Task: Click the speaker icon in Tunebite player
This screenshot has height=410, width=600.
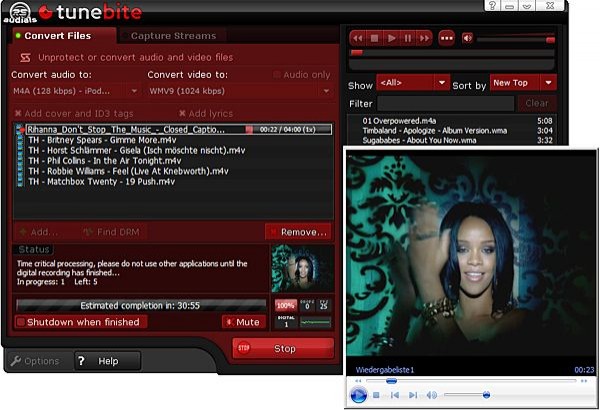Action: (467, 38)
